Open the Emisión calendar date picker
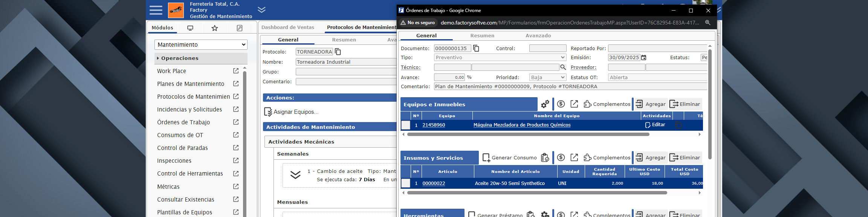The image size is (868, 217). click(644, 58)
